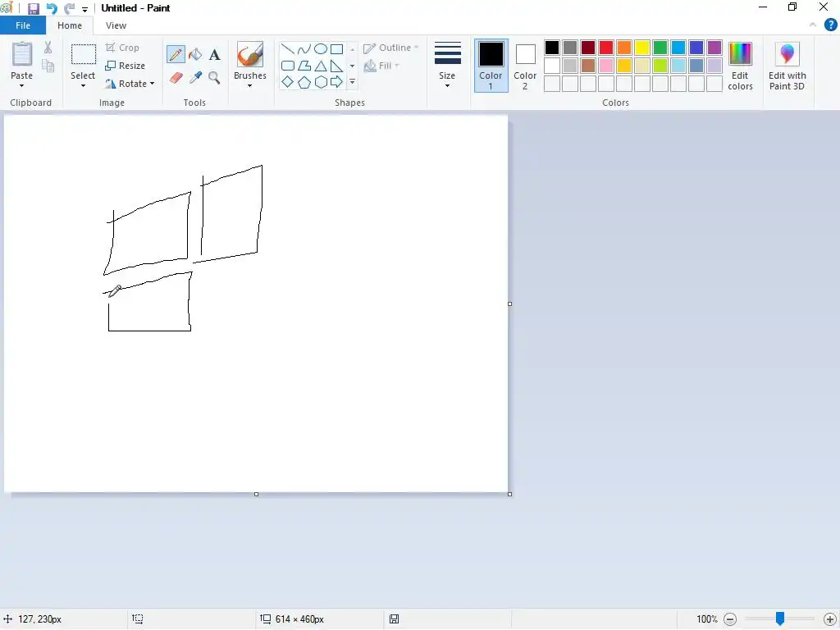Switch to the Home tab
This screenshot has width=840, height=630.
pos(70,25)
